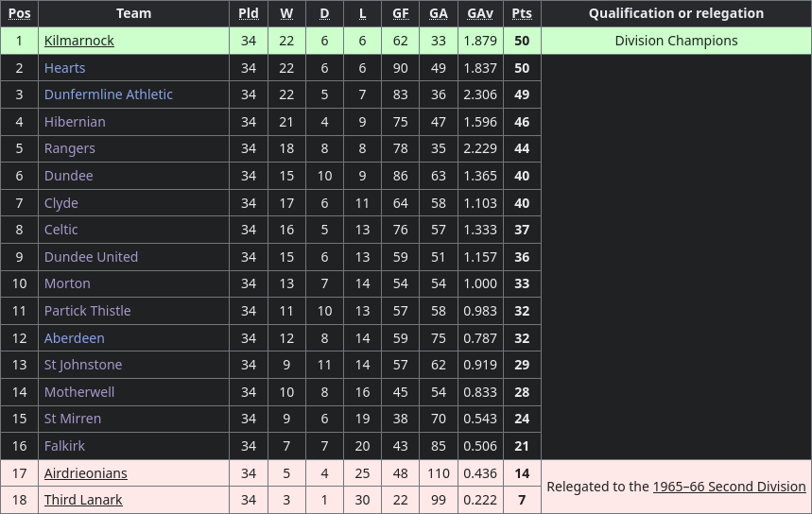Image resolution: width=812 pixels, height=514 pixels.
Task: Open the Partick Thistle link
Action: (88, 311)
